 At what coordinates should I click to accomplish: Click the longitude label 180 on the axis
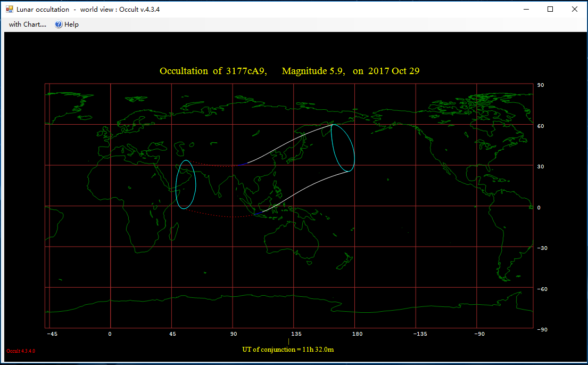pos(358,334)
